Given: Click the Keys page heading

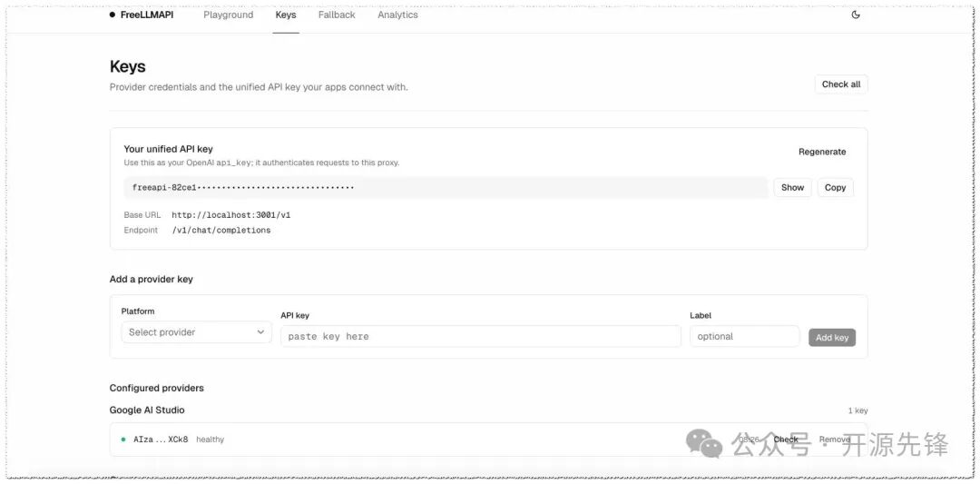Looking at the screenshot, I should tap(128, 66).
